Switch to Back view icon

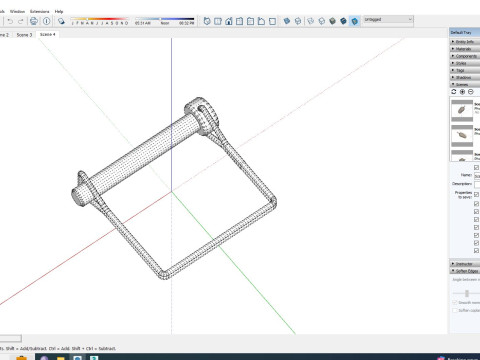click(x=250, y=21)
